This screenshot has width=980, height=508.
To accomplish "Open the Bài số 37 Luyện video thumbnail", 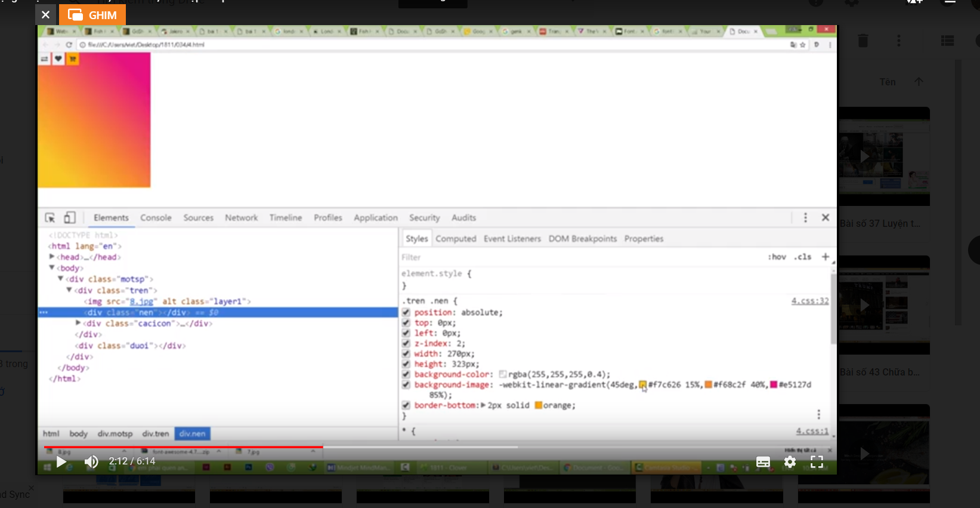I will coord(884,156).
